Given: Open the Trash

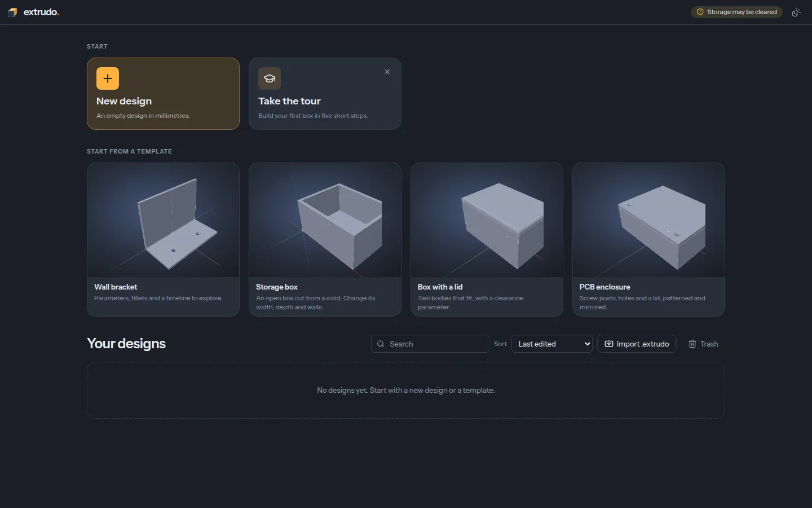Looking at the screenshot, I should [x=703, y=344].
